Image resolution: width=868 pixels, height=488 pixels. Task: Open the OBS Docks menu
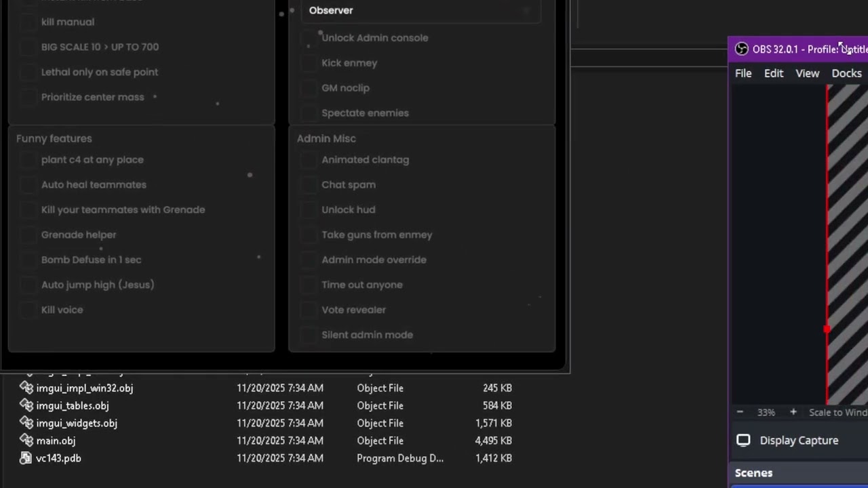846,73
